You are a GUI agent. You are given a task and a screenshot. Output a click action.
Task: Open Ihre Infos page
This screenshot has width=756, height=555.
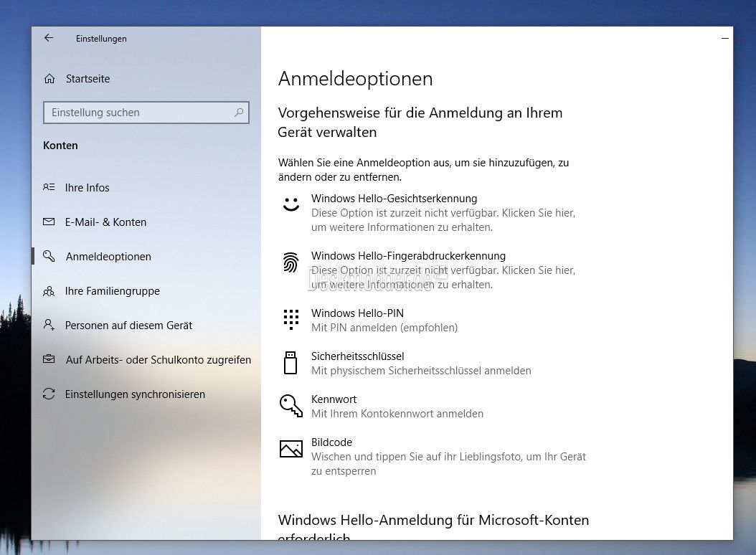pos(88,188)
